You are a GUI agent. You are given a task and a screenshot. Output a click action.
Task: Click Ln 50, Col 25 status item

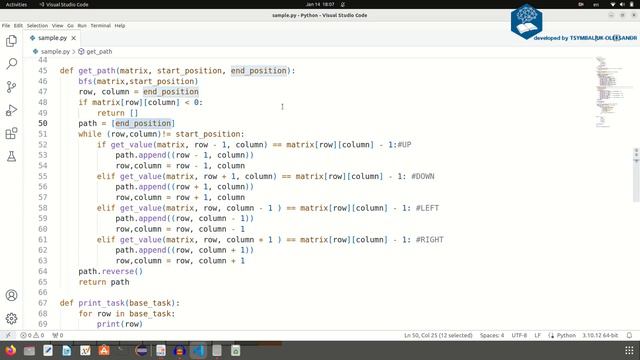438,335
